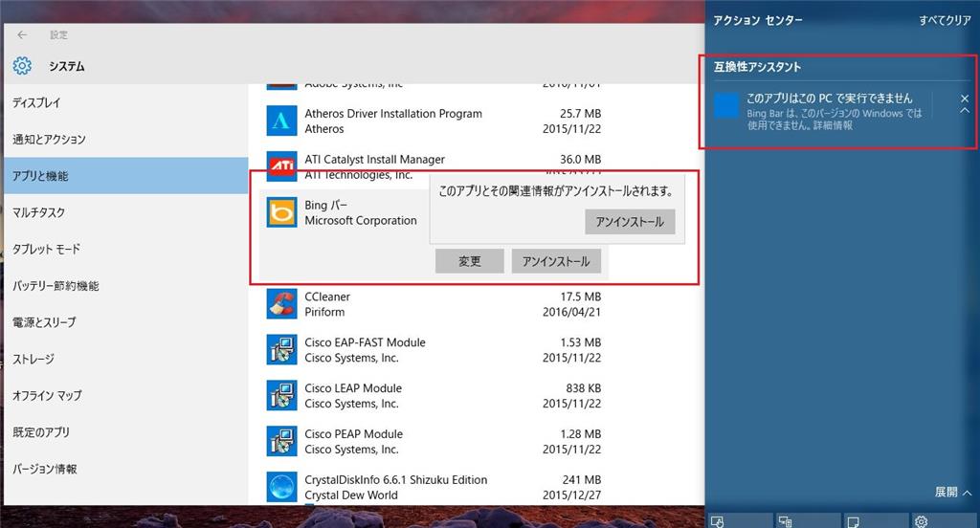The image size is (980, 528).
Task: Go back with the Settings back arrow
Action: (23, 35)
